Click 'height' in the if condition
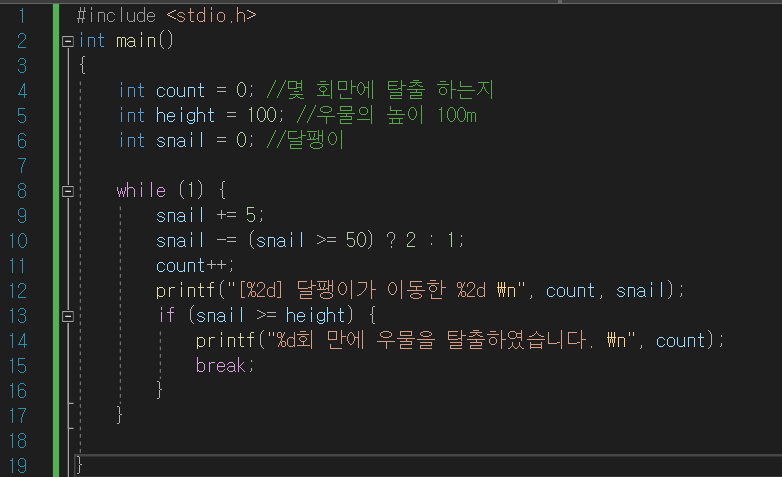This screenshot has height=477, width=782. (315, 316)
